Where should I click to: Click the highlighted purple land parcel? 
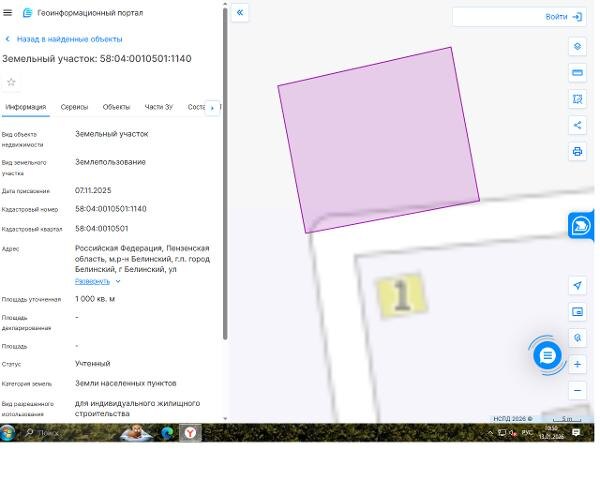point(379,140)
